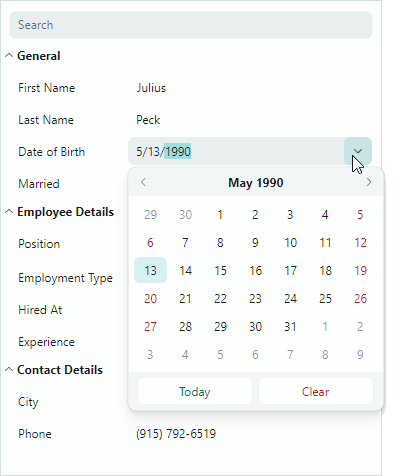This screenshot has height=476, width=394.
Task: Click the Last Name value Peck
Action: coord(148,120)
